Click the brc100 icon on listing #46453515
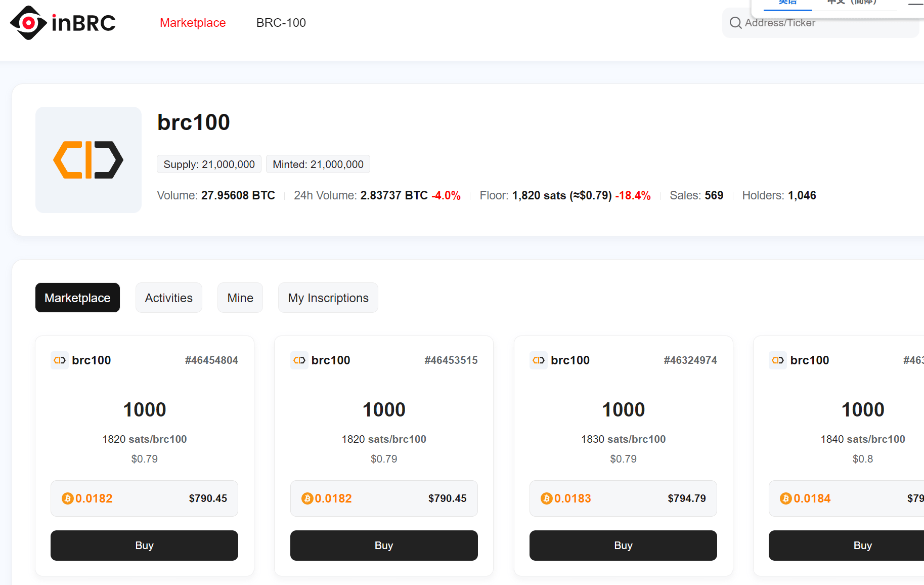Screen dimensions: 924x585 [299, 360]
